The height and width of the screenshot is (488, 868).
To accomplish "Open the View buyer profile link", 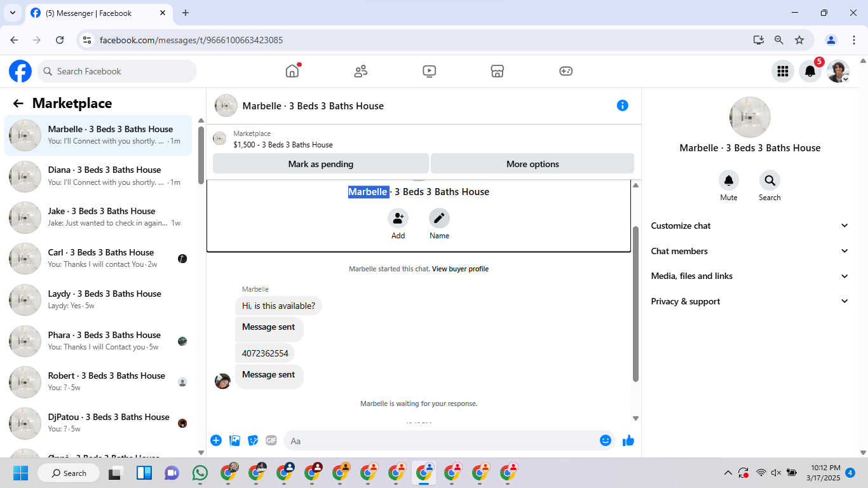I will pos(460,269).
